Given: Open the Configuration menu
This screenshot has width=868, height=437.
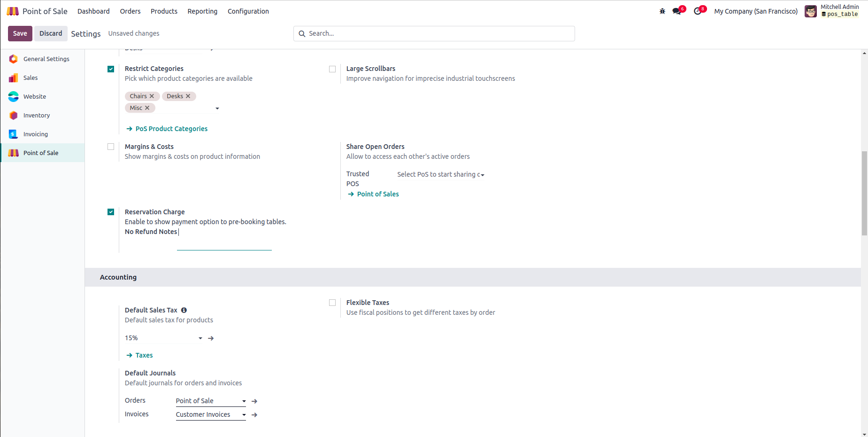Looking at the screenshot, I should (x=248, y=11).
